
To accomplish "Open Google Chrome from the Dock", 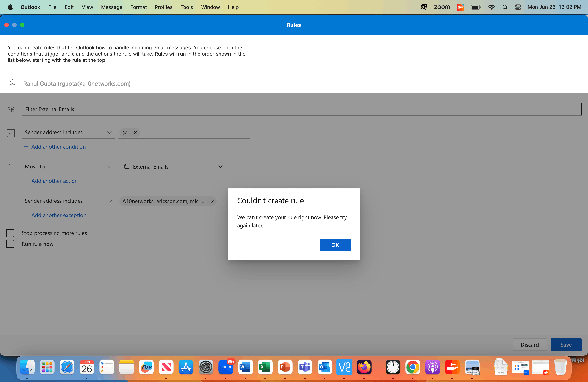I will click(x=413, y=367).
